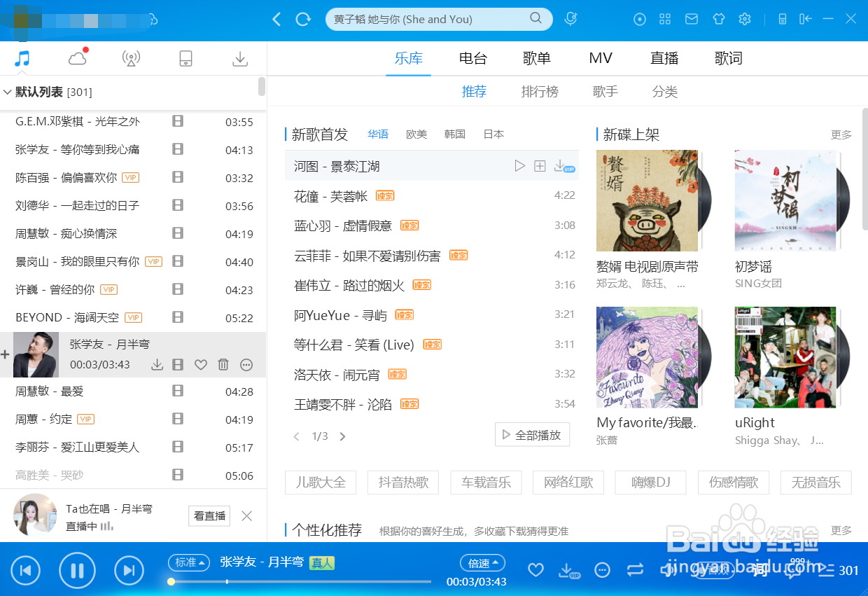The image size is (868, 596).
Task: Skip to the next track
Action: coord(129,570)
